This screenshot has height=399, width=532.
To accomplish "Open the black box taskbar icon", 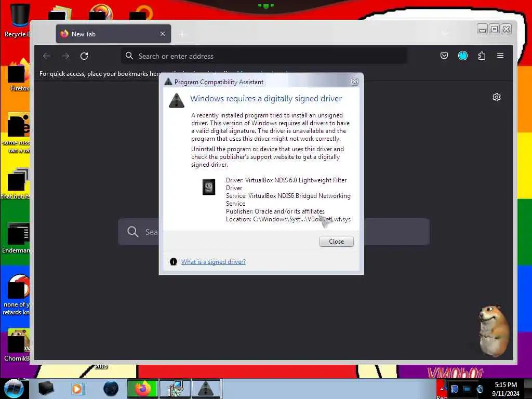I will click(x=46, y=389).
